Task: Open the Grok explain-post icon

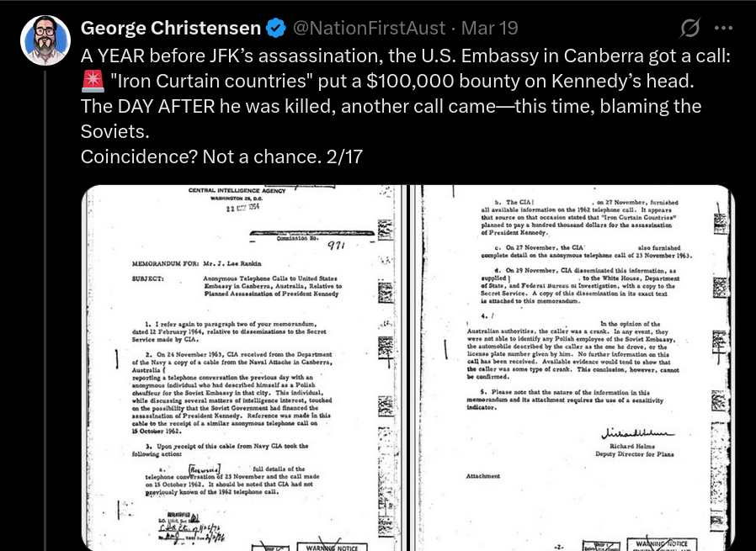Action: [690, 28]
